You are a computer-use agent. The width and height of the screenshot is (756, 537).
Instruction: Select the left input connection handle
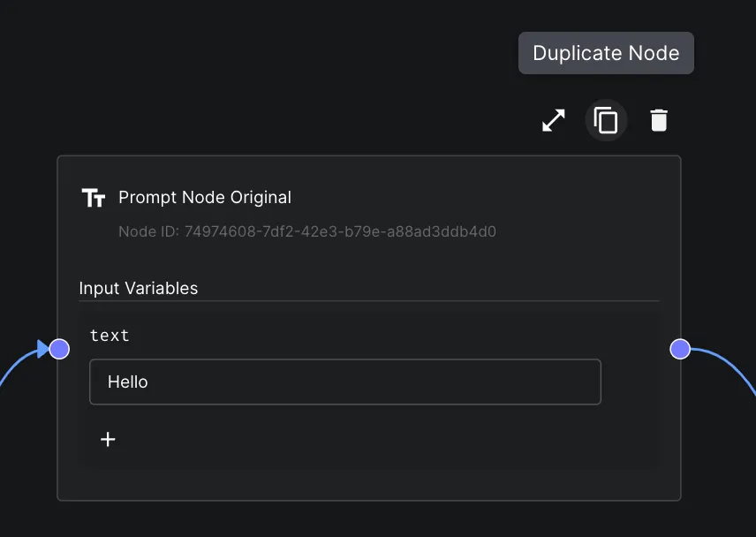point(59,349)
